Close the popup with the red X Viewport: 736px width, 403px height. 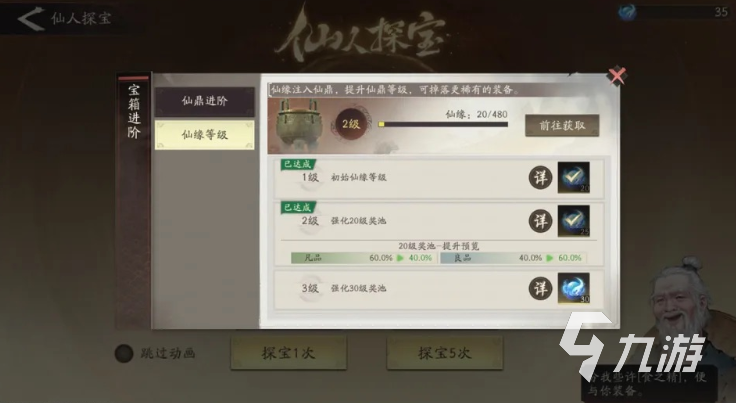[x=617, y=76]
